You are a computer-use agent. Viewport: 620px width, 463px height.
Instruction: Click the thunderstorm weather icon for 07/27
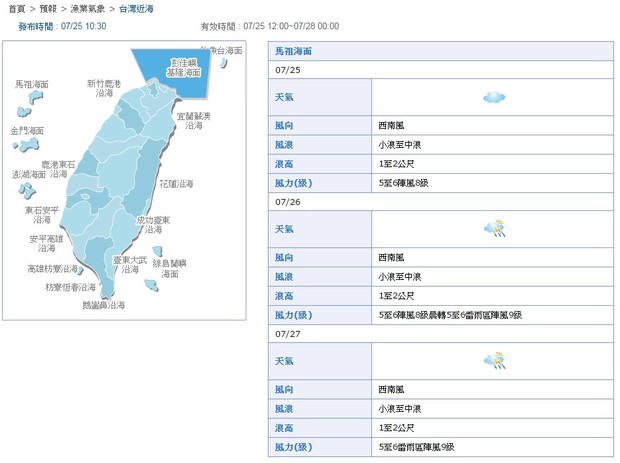(493, 360)
